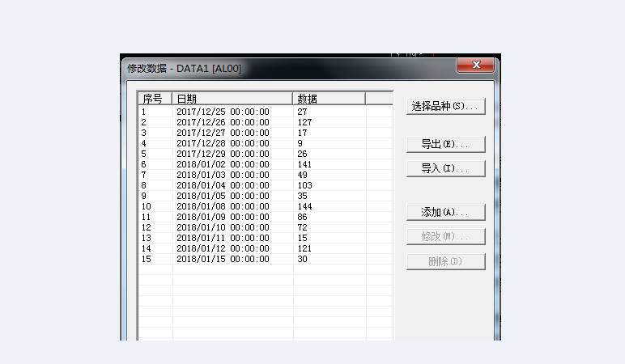Sort by the 序号 column header

pos(155,99)
